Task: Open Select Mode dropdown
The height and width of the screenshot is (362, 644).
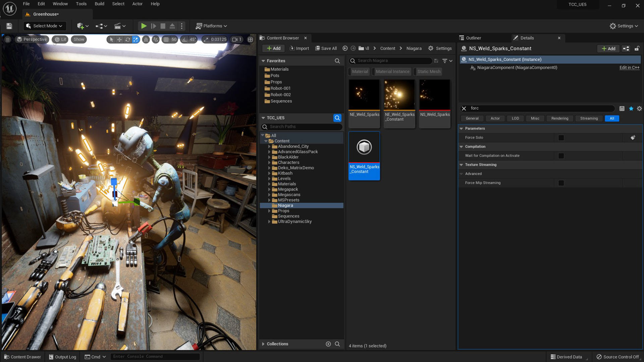Action: click(x=45, y=26)
